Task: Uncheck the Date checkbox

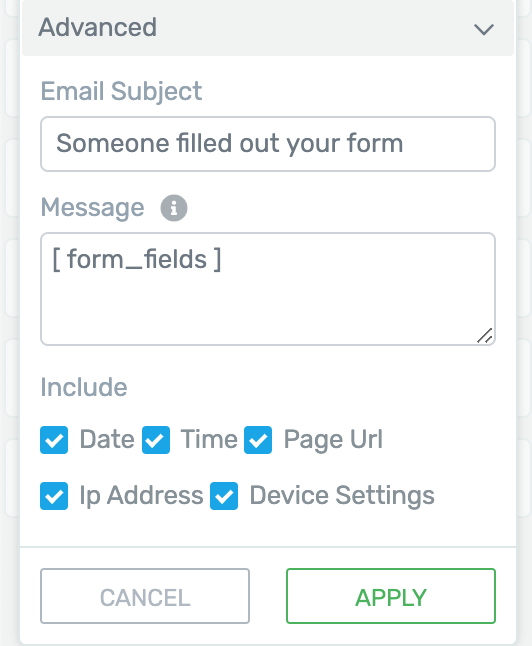Action: click(x=54, y=440)
